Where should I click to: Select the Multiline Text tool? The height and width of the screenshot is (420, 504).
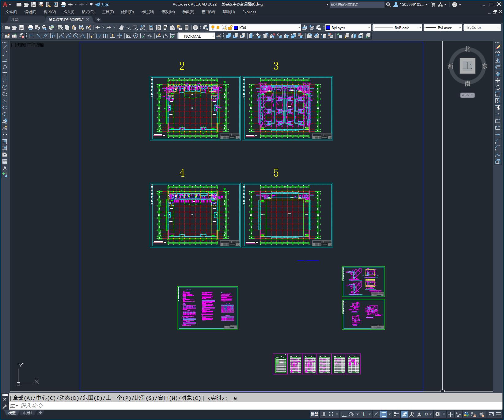(5, 168)
